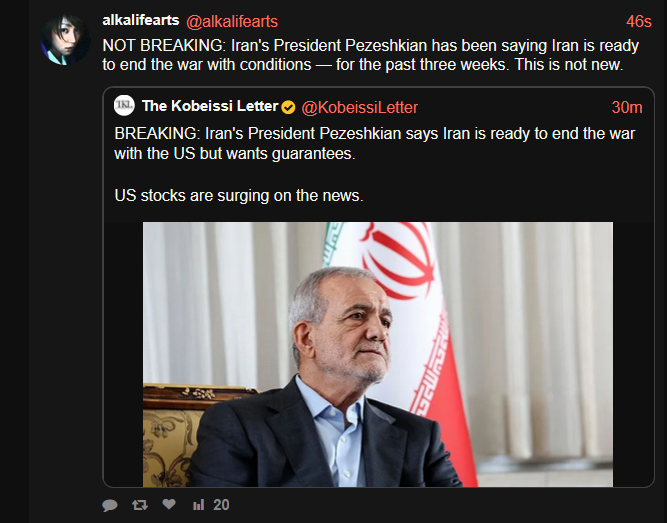Click the reply speech bubble icon
The height and width of the screenshot is (523, 667).
point(110,505)
